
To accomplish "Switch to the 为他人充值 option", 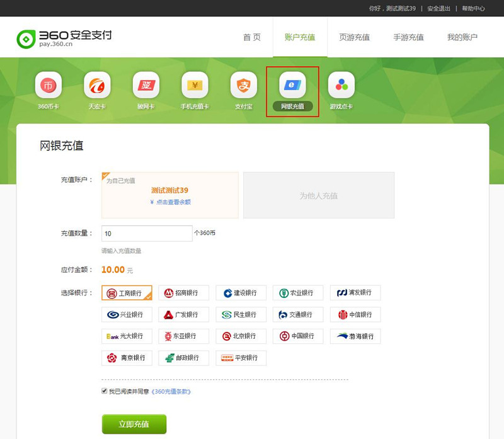I will pyautogui.click(x=319, y=195).
